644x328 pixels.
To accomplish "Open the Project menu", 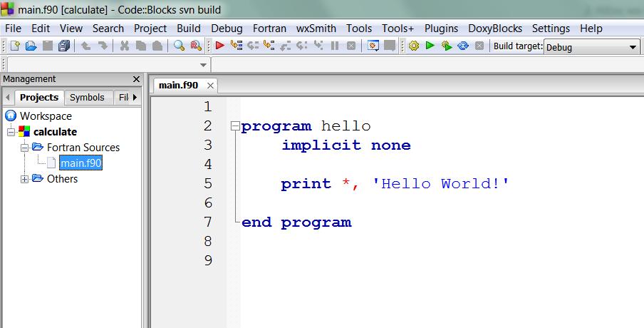I will [x=150, y=29].
